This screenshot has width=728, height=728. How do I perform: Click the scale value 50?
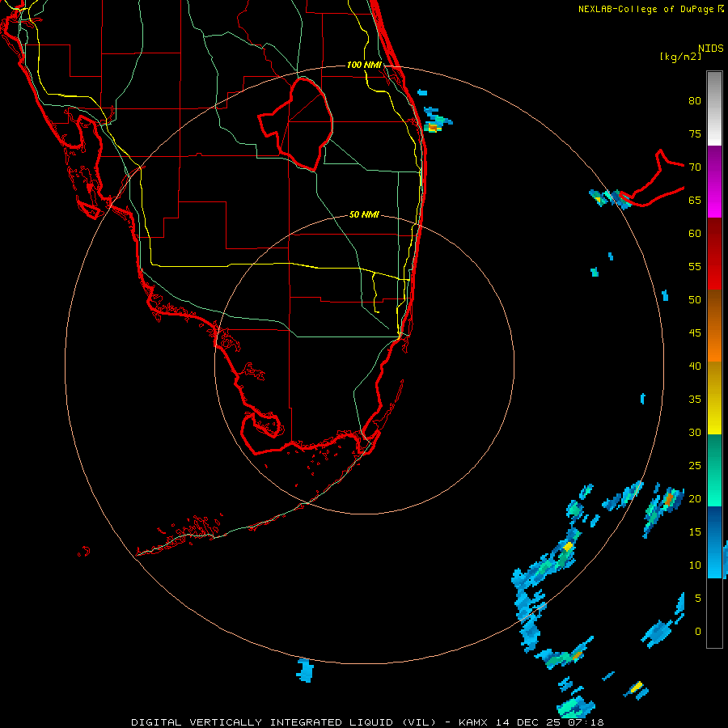pyautogui.click(x=695, y=299)
